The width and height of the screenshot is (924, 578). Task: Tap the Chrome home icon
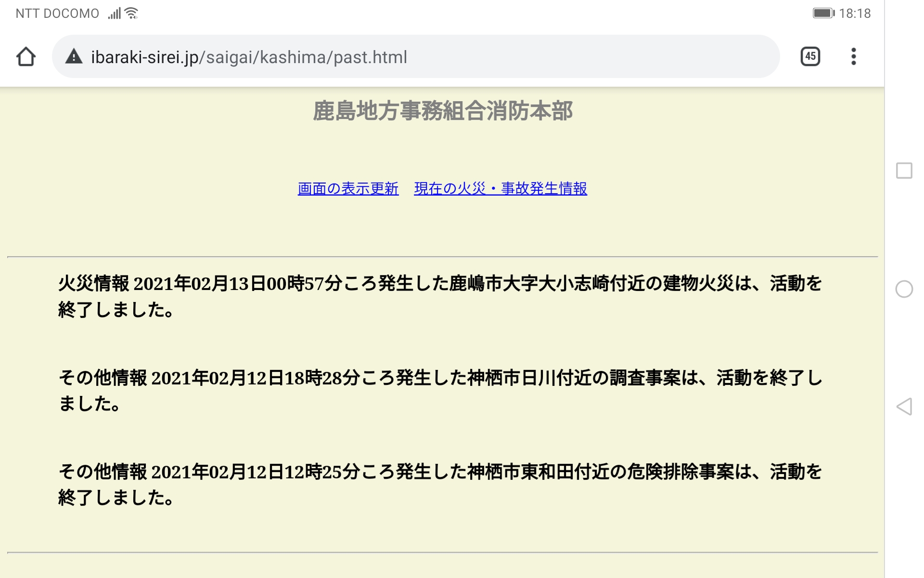pyautogui.click(x=26, y=57)
